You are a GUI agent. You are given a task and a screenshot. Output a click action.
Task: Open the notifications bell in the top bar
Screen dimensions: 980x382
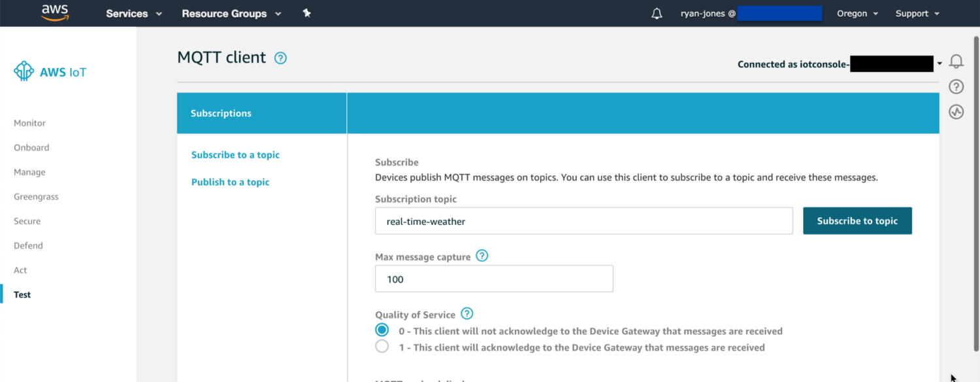point(657,14)
